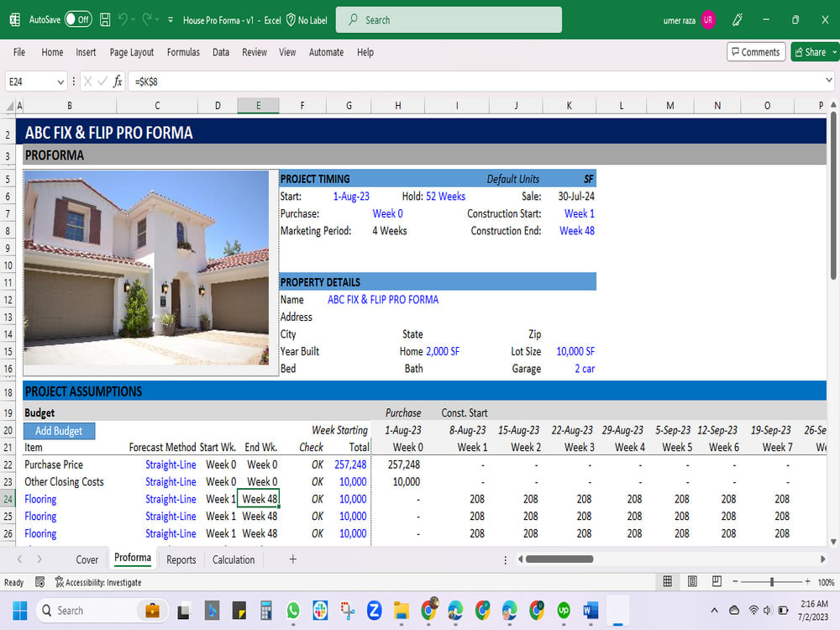Launch Zoom from the taskbar

pyautogui.click(x=374, y=611)
